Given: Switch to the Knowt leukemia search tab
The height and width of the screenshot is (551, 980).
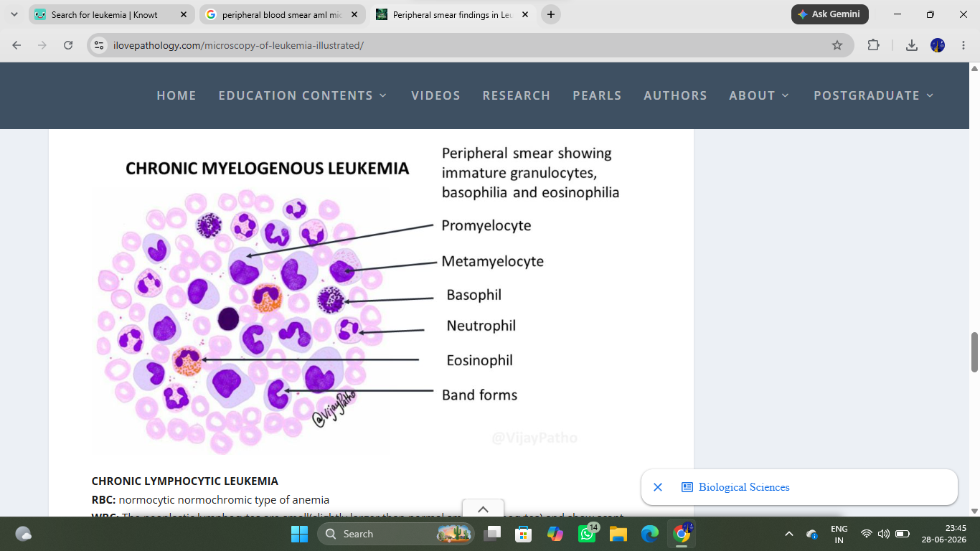Looking at the screenshot, I should [104, 14].
